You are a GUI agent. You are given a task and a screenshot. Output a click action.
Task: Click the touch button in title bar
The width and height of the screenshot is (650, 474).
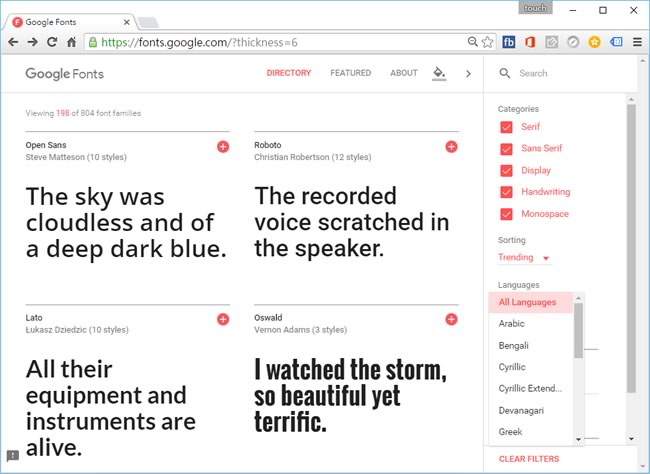click(x=535, y=8)
